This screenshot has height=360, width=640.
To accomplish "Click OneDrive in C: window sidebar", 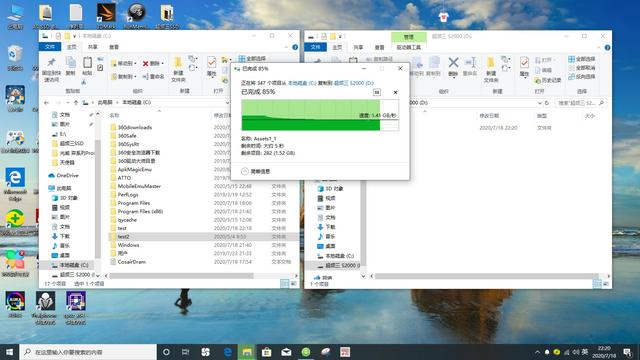I will click(x=67, y=176).
